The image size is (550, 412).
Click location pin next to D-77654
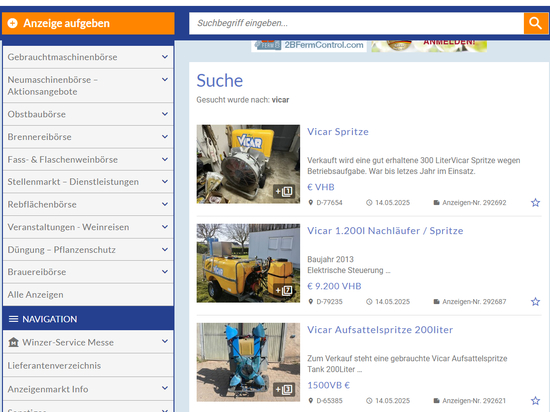(310, 203)
